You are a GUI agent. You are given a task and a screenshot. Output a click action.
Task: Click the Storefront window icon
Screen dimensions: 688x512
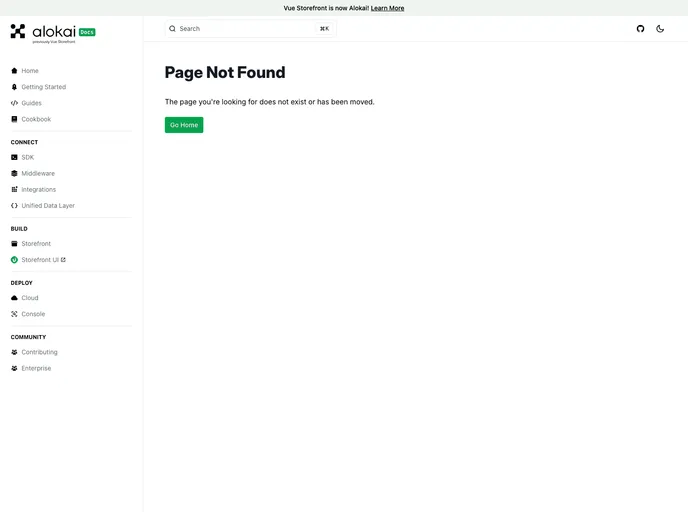14,243
